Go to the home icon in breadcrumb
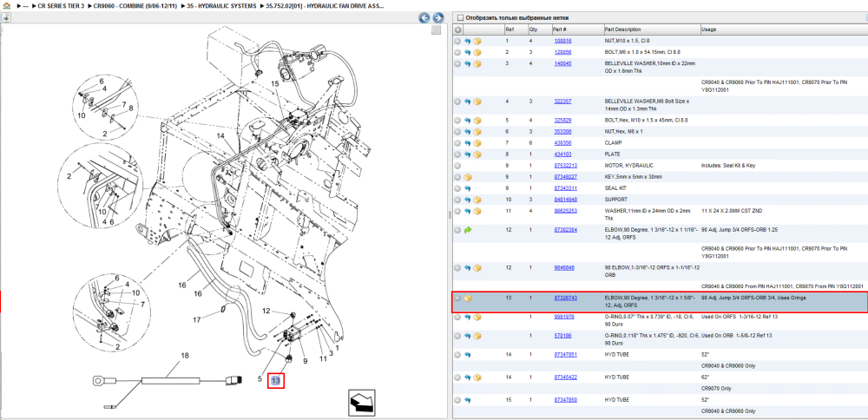Screen dimensions: 868x420 pyautogui.click(x=6, y=5)
